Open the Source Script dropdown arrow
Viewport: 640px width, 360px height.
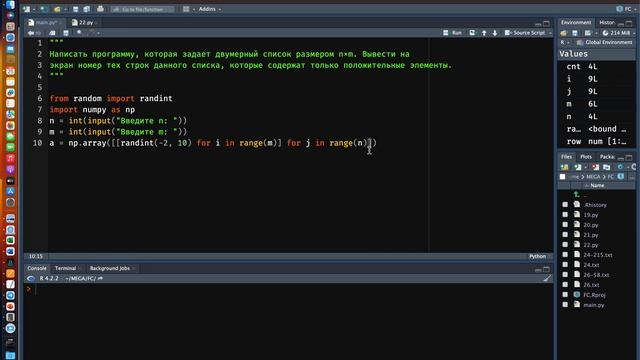(x=550, y=33)
